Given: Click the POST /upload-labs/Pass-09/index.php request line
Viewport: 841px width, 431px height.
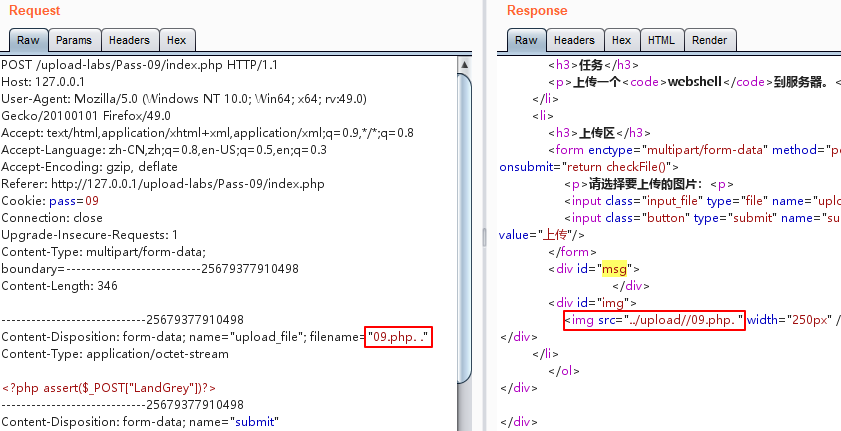Looking at the screenshot, I should 139,65.
